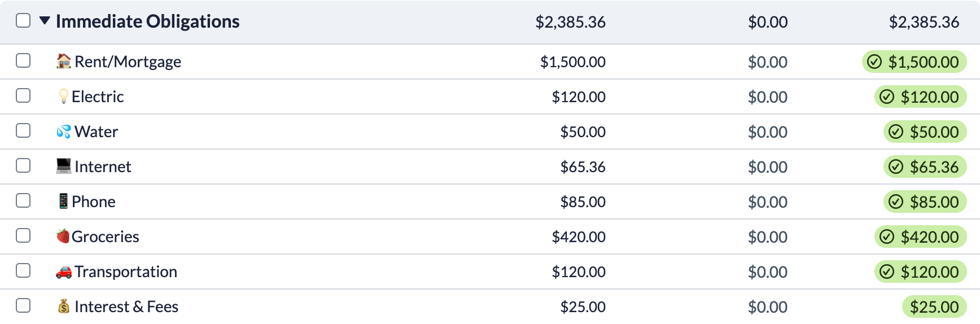
Task: Click the money bag icon beside Interest & Fees
Action: point(64,306)
